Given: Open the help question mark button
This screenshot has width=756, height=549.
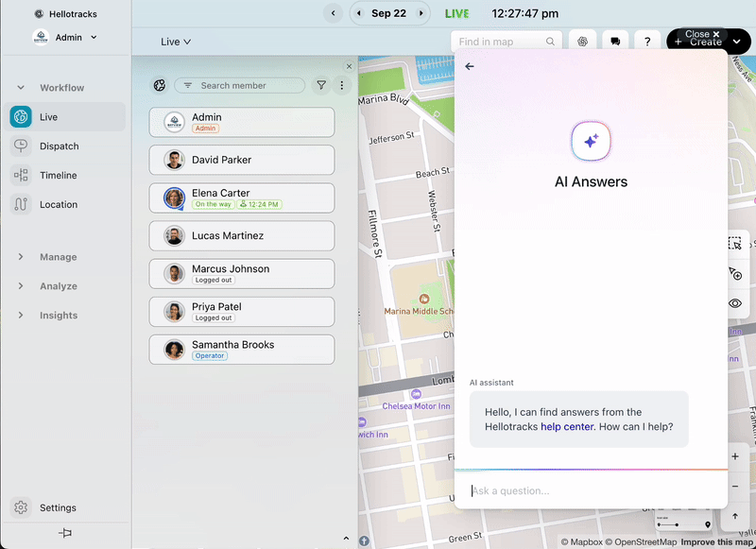Looking at the screenshot, I should pos(647,42).
